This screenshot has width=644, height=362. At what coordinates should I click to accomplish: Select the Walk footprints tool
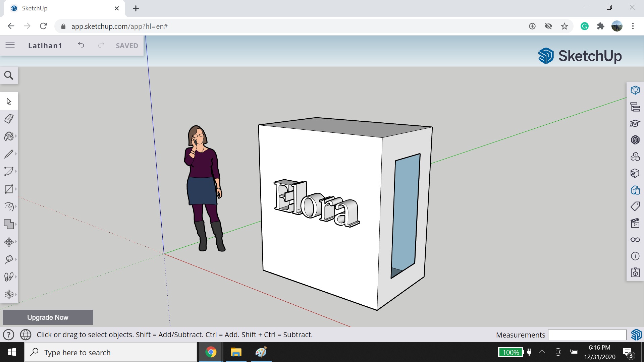coord(8,277)
